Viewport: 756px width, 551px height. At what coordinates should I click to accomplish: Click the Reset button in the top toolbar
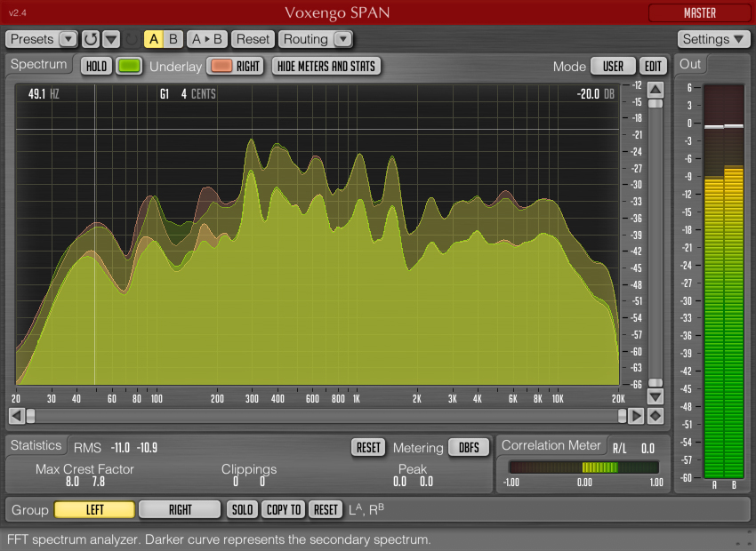pos(253,39)
